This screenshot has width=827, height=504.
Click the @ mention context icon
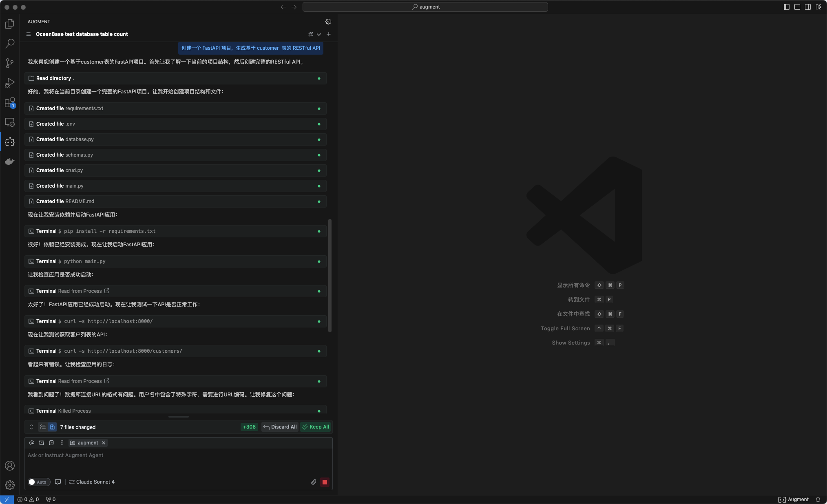coord(32,443)
